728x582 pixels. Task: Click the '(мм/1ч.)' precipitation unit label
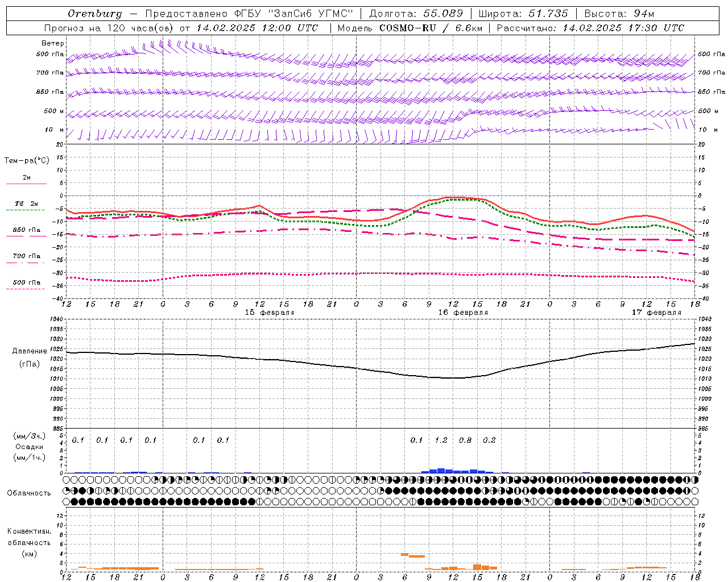point(30,458)
